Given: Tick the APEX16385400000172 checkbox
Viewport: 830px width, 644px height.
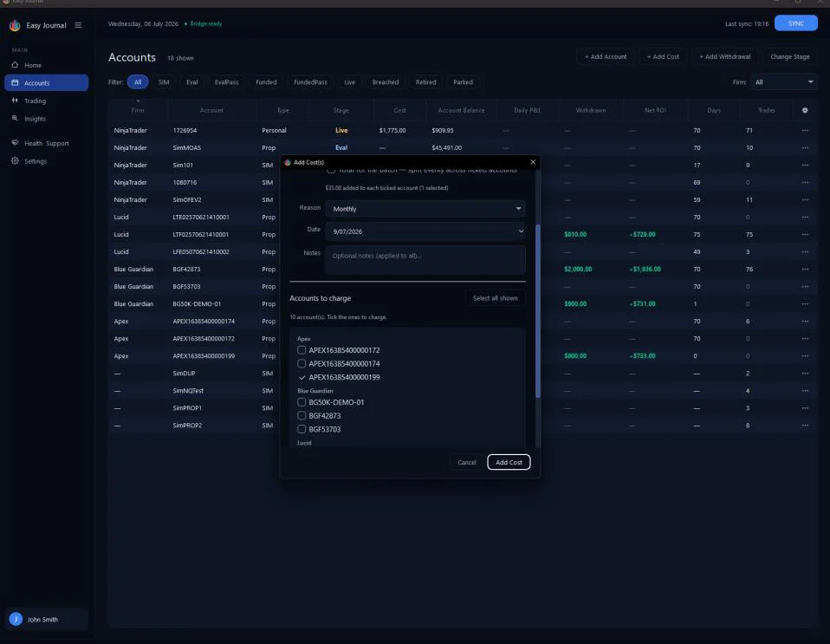Looking at the screenshot, I should coord(302,350).
